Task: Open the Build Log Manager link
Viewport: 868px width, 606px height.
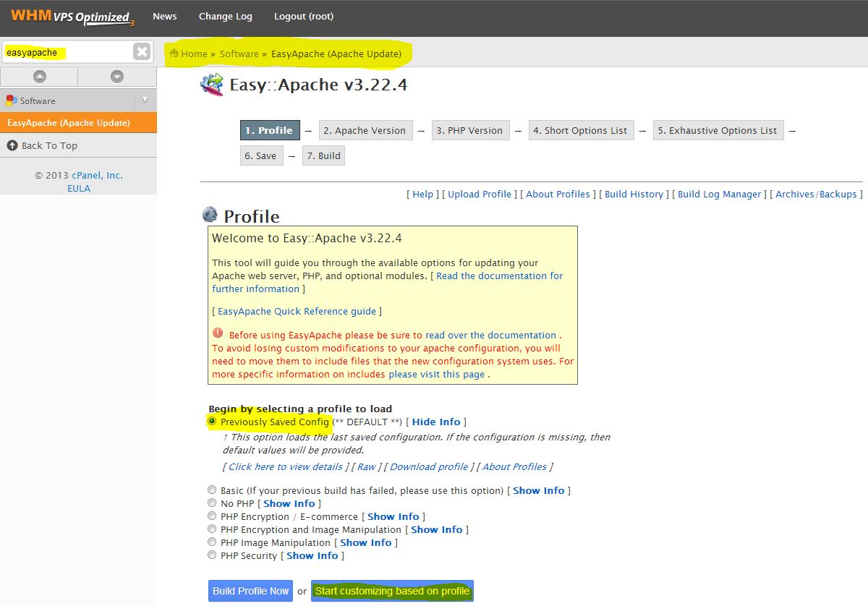Action: click(x=720, y=194)
